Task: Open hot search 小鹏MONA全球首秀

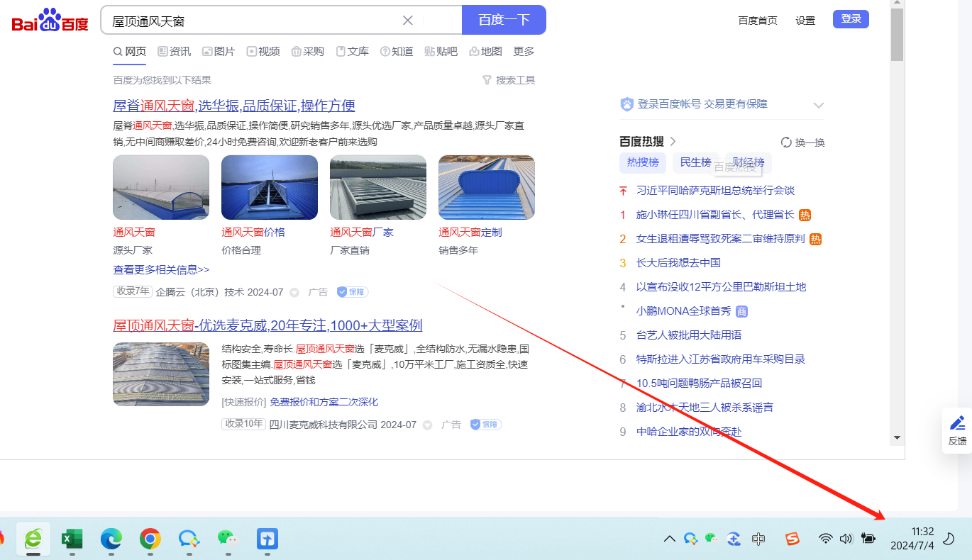Action: 683,311
